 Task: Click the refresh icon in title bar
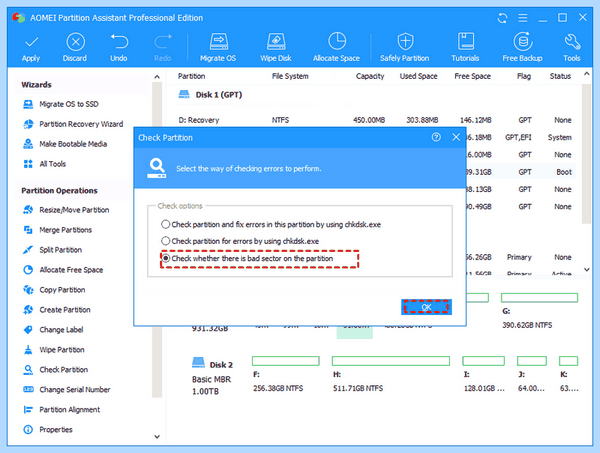point(502,18)
